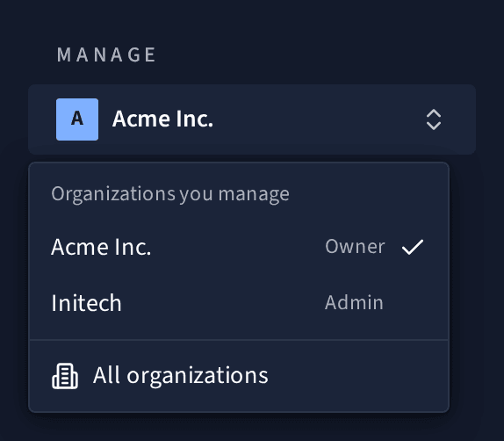Click the checkmark next to Owner

413,247
